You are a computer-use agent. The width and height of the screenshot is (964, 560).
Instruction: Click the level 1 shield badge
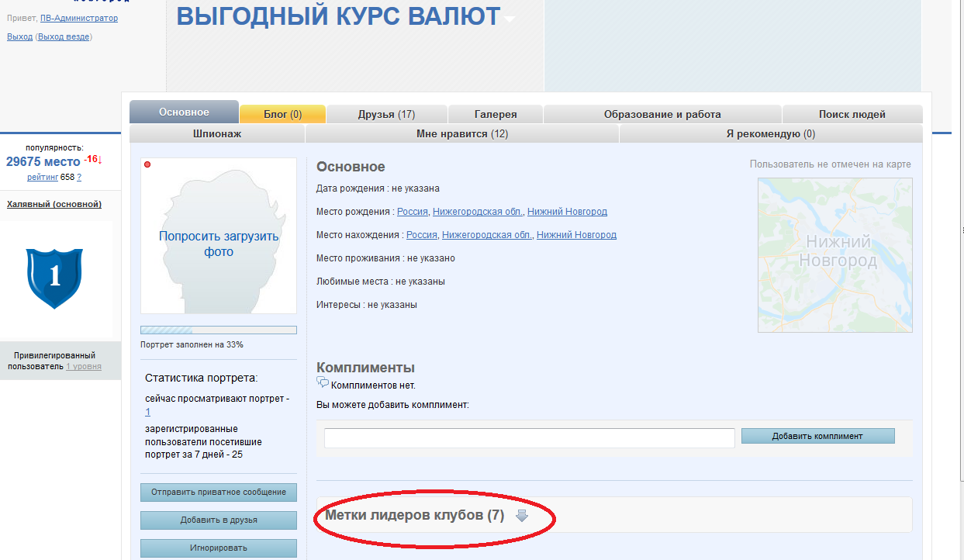point(54,278)
